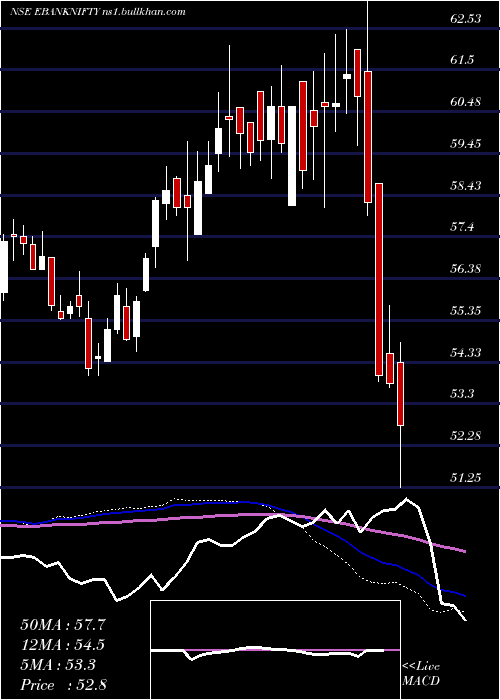Click the 5MA : 53.3 value
The width and height of the screenshot is (500, 700).
(58, 665)
